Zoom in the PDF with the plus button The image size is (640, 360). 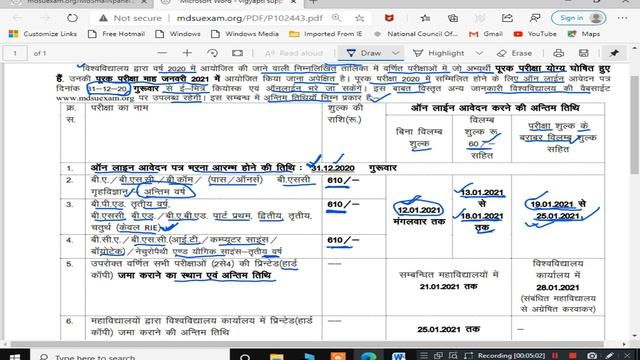pos(187,53)
